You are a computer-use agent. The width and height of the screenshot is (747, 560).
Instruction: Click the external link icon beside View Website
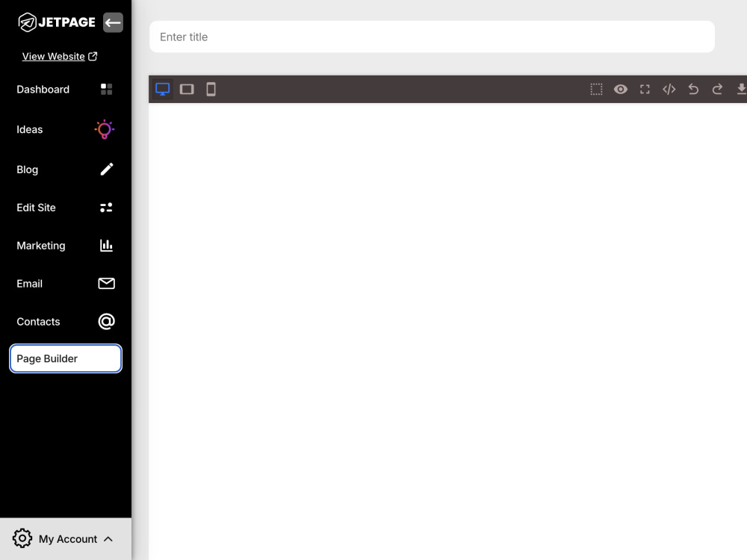[x=93, y=56]
